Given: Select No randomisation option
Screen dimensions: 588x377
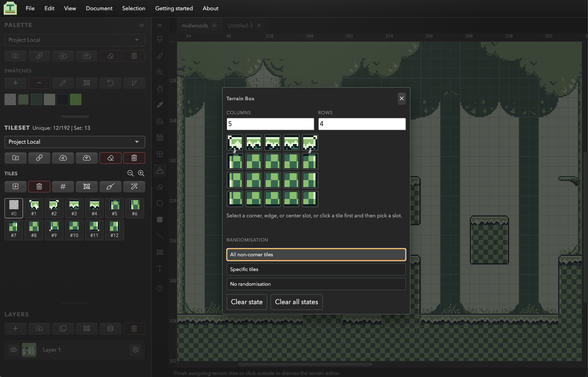Looking at the screenshot, I should 316,284.
